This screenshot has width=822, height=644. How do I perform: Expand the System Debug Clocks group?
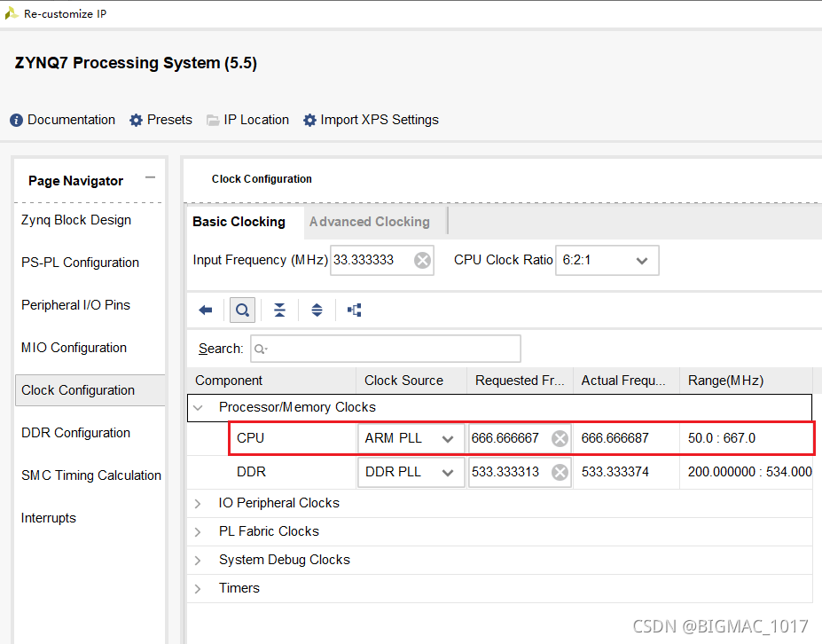pos(198,560)
